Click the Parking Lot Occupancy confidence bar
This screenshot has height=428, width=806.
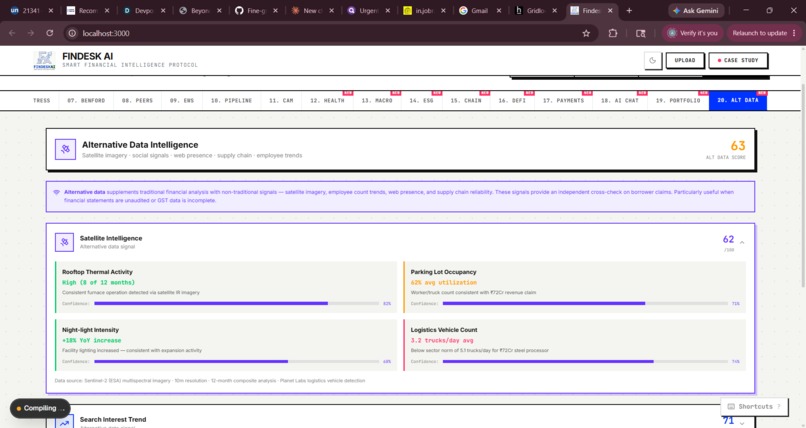point(585,304)
